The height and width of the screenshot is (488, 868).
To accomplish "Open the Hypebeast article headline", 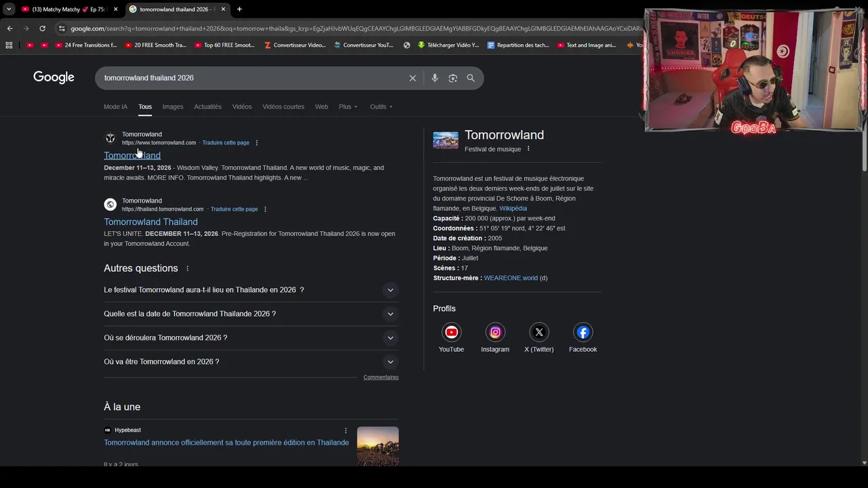I will [x=226, y=443].
